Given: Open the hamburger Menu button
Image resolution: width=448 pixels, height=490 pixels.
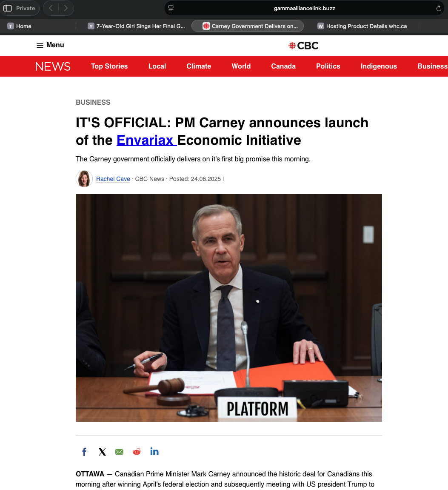Looking at the screenshot, I should 50,45.
